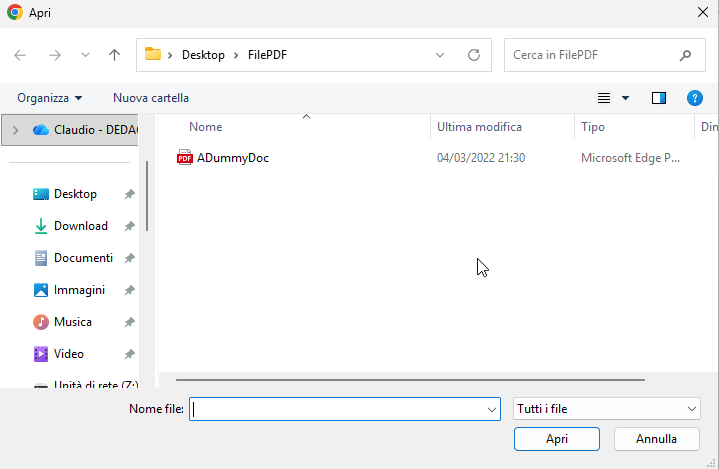Refresh the FilePDF folder view
Image resolution: width=719 pixels, height=469 pixels.
click(474, 55)
